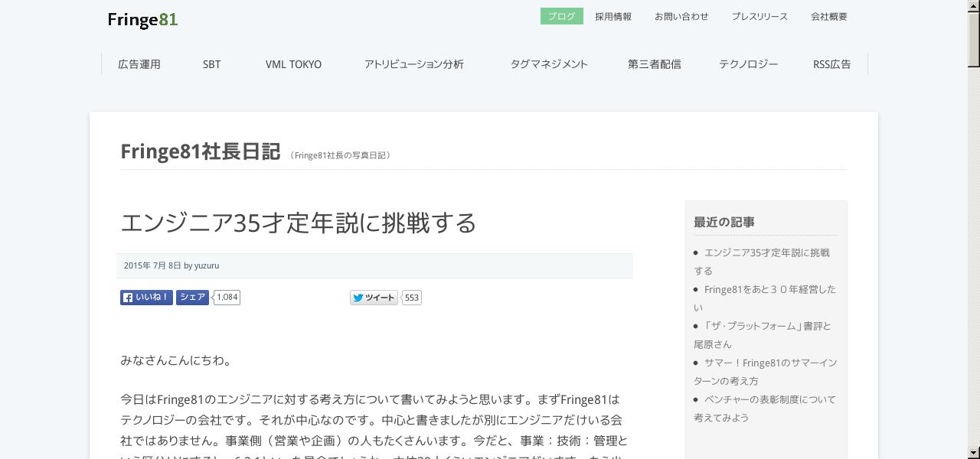Image resolution: width=980 pixels, height=459 pixels.
Task: Open 採用情報 in top menu
Action: pyautogui.click(x=613, y=16)
